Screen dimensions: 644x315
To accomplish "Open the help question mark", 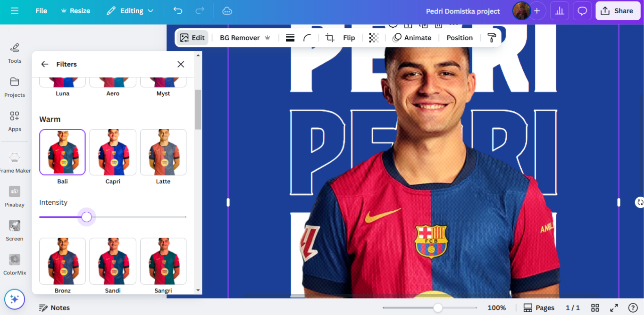I will tap(633, 308).
